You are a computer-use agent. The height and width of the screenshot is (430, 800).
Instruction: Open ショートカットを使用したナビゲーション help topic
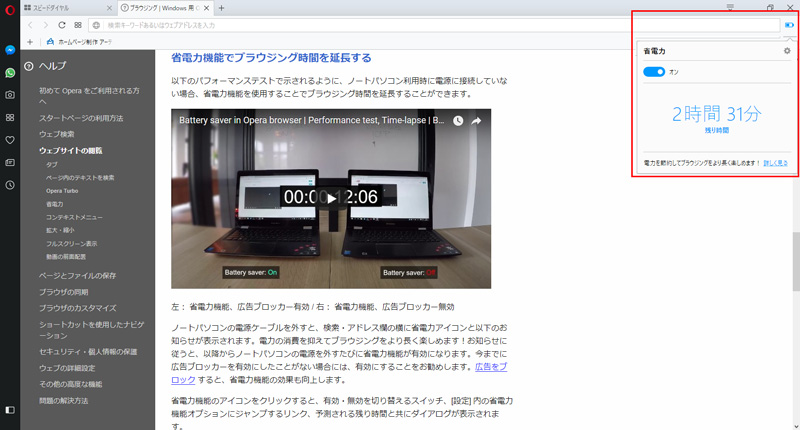tap(91, 330)
